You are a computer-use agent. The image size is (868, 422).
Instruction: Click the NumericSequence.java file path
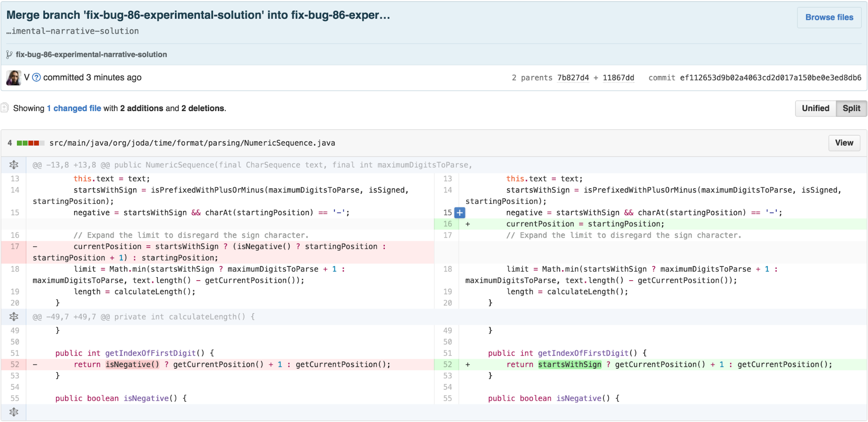coord(192,143)
